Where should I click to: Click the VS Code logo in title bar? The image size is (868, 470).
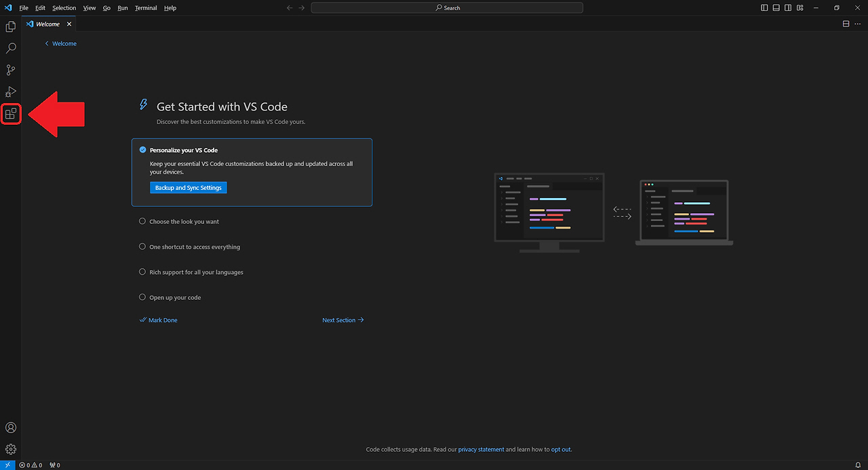[8, 7]
